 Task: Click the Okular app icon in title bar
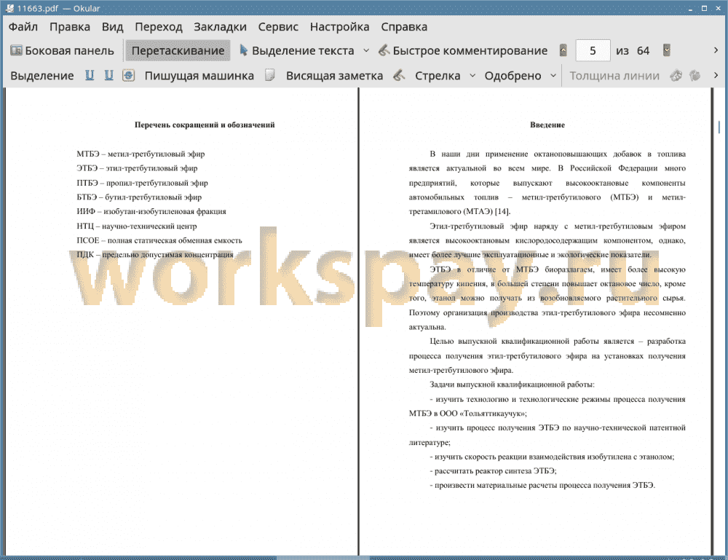(x=9, y=8)
